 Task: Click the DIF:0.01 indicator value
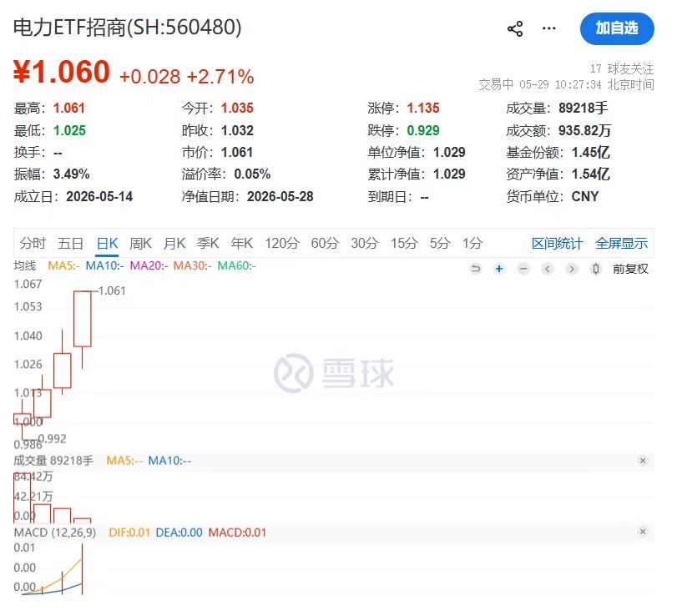coord(129,533)
